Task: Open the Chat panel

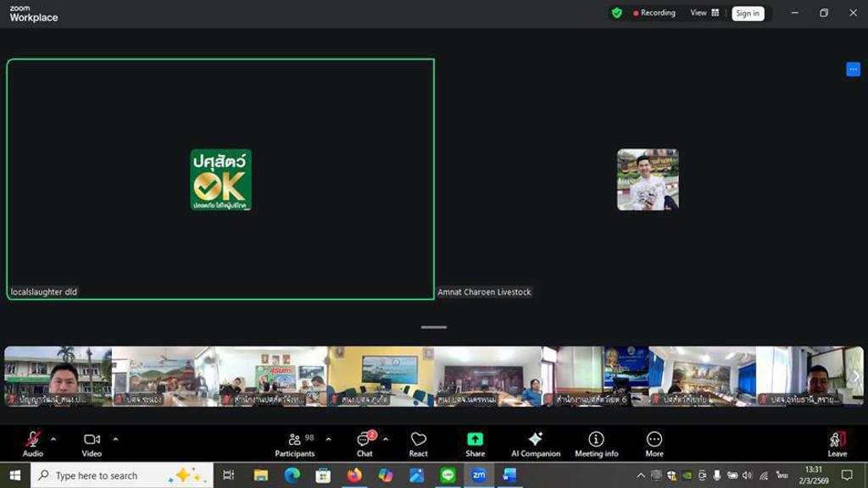Action: click(x=364, y=442)
